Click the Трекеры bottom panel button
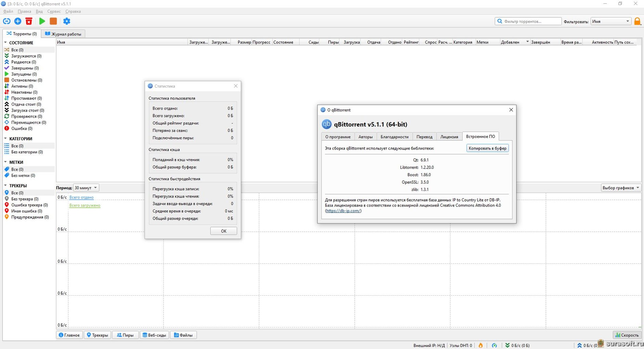The height and width of the screenshot is (349, 644). point(97,335)
